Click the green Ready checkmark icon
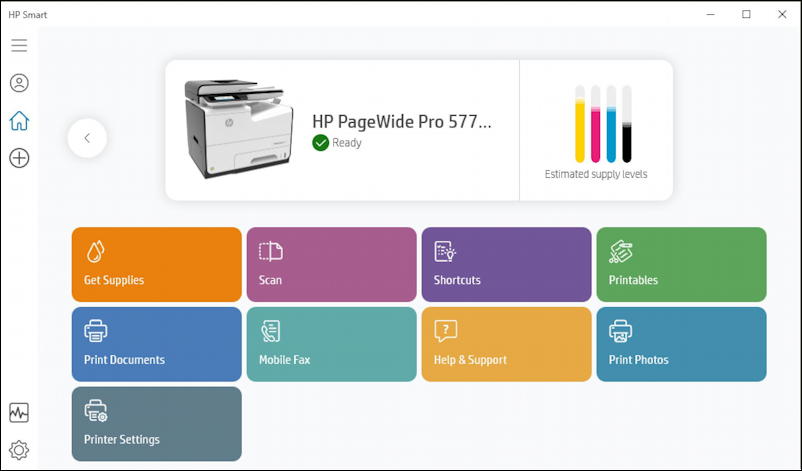The image size is (802, 471). [321, 143]
